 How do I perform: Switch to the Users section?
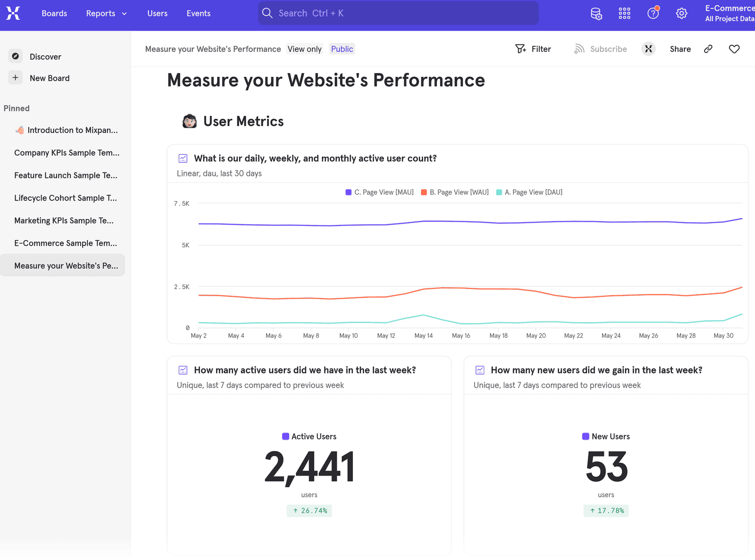pos(157,13)
